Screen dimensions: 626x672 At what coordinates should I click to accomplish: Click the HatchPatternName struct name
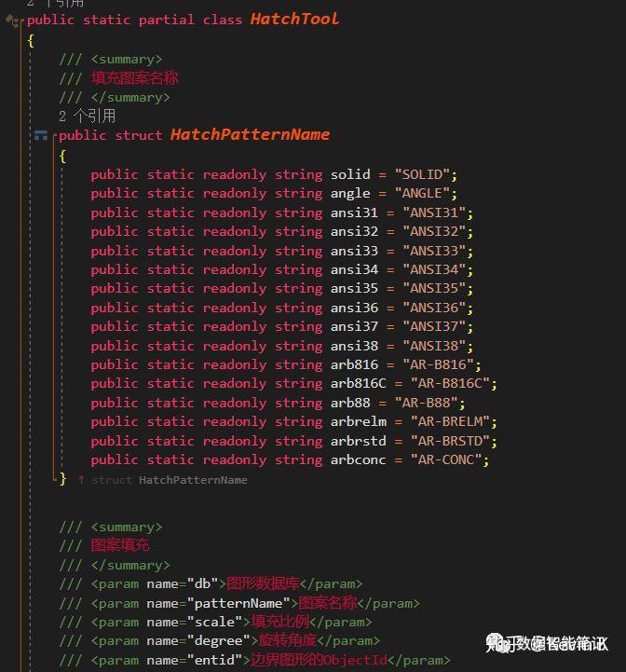coord(251,134)
